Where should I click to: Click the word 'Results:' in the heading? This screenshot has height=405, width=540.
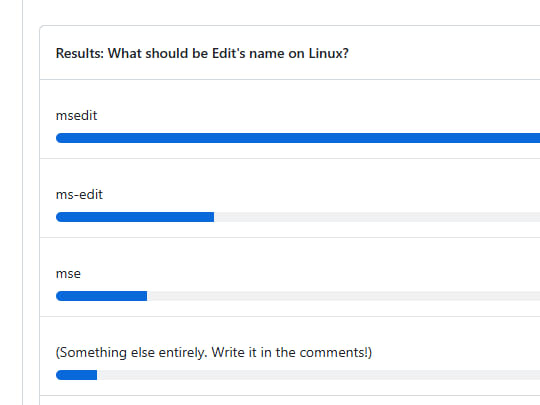[x=80, y=53]
